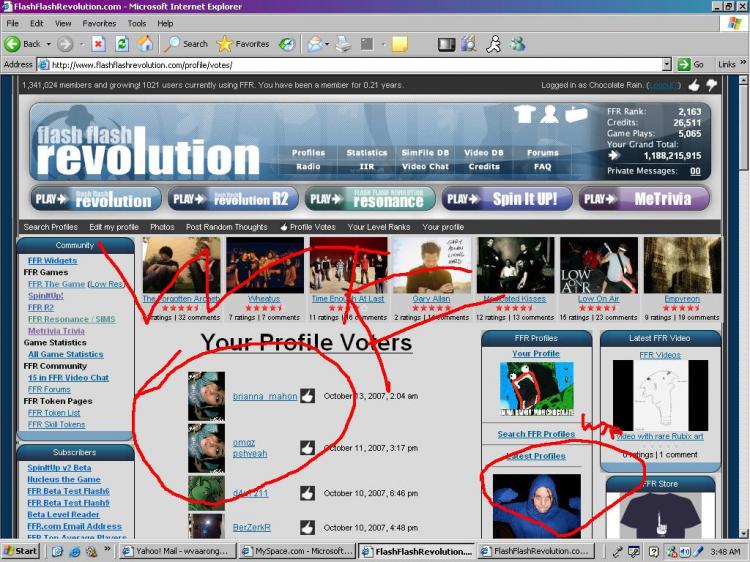The width and height of the screenshot is (750, 562).
Task: Select the Your Level Ranks tab
Action: pos(379,227)
